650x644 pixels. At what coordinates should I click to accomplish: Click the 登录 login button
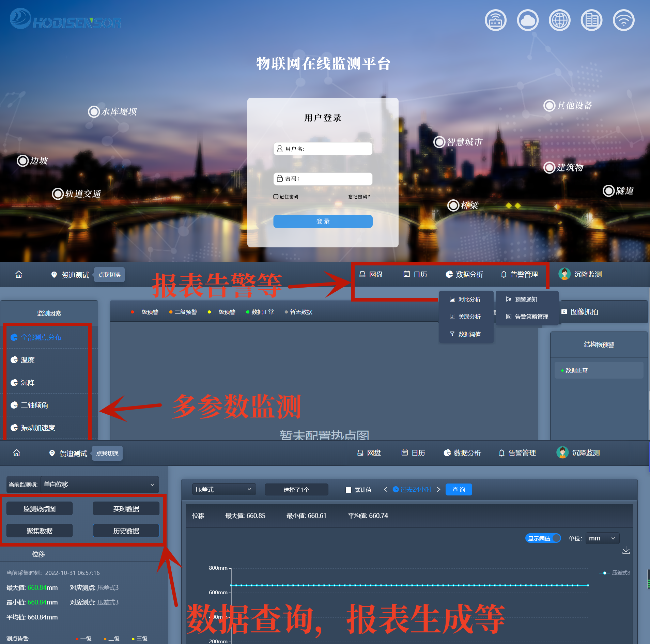coord(323,221)
